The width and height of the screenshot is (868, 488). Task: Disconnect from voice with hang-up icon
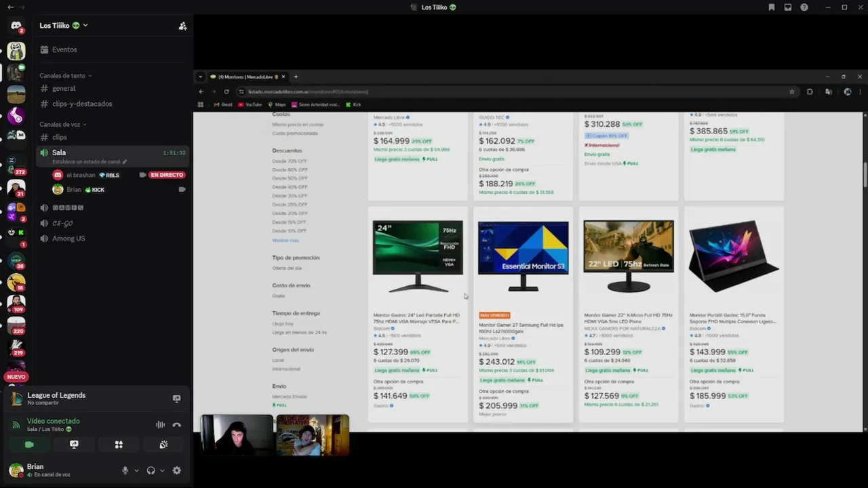click(176, 425)
